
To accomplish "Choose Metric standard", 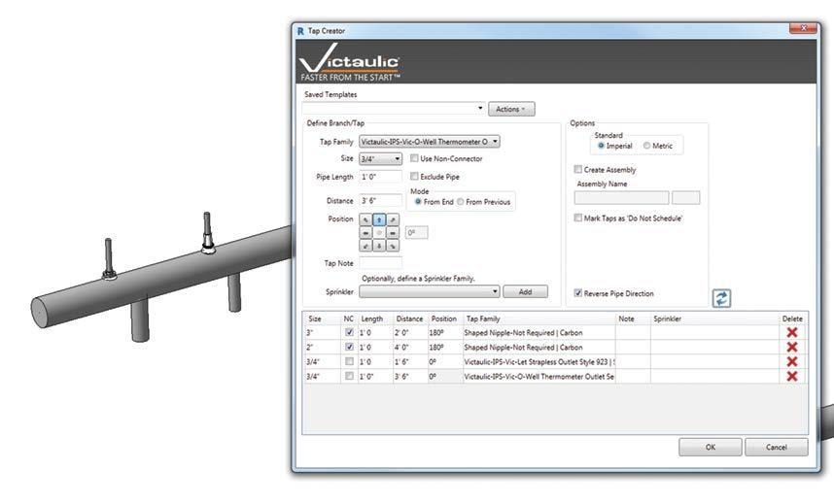I will tap(646, 145).
